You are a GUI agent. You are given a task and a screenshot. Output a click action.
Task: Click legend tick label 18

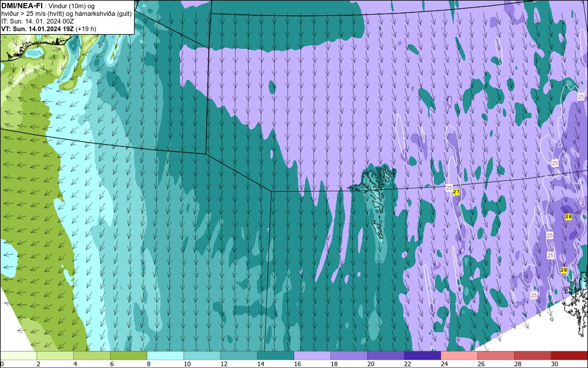334,364
